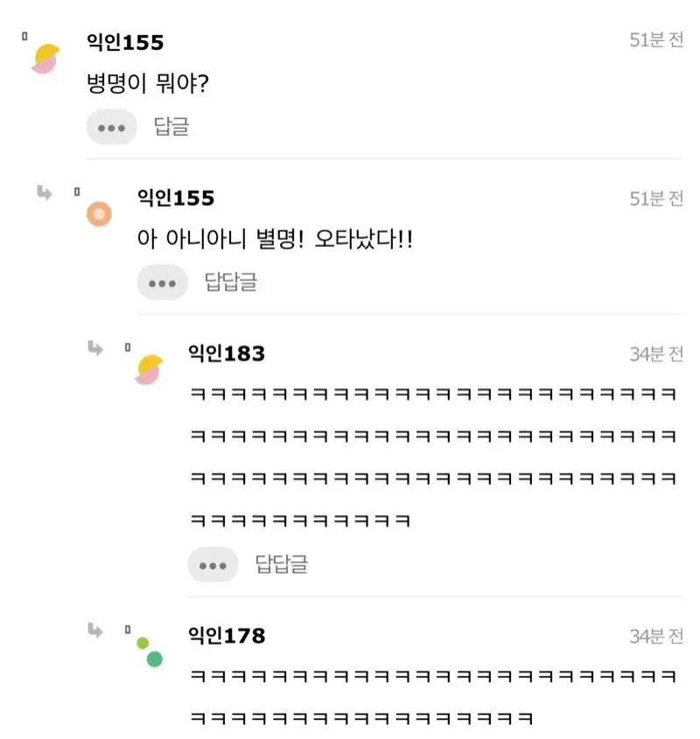The width and height of the screenshot is (700, 739).
Task: Open the 익인183 username
Action: tap(227, 354)
